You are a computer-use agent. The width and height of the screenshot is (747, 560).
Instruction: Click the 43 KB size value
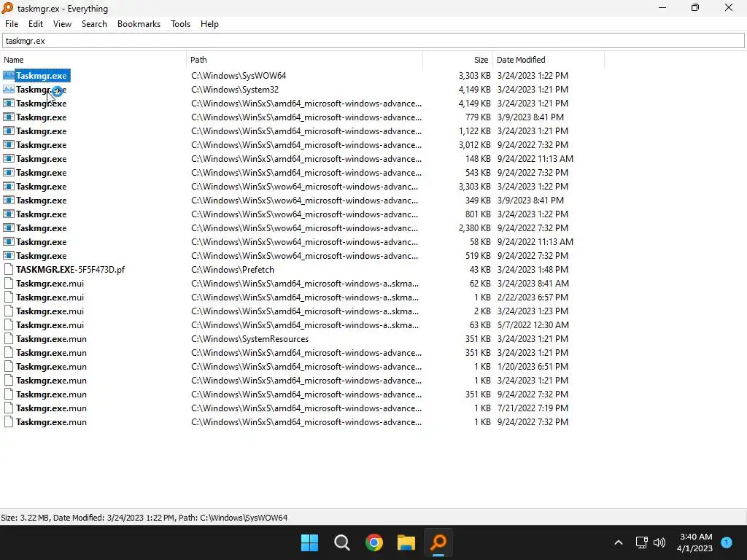click(x=480, y=270)
